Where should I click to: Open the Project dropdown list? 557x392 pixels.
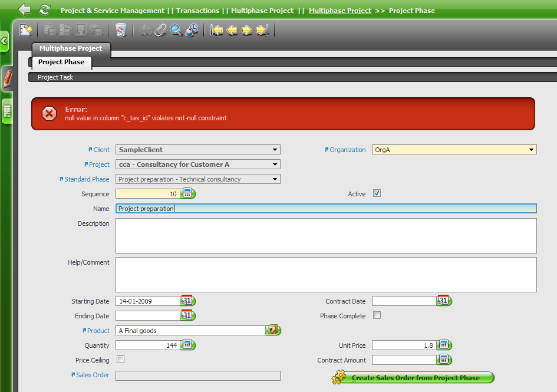[275, 164]
